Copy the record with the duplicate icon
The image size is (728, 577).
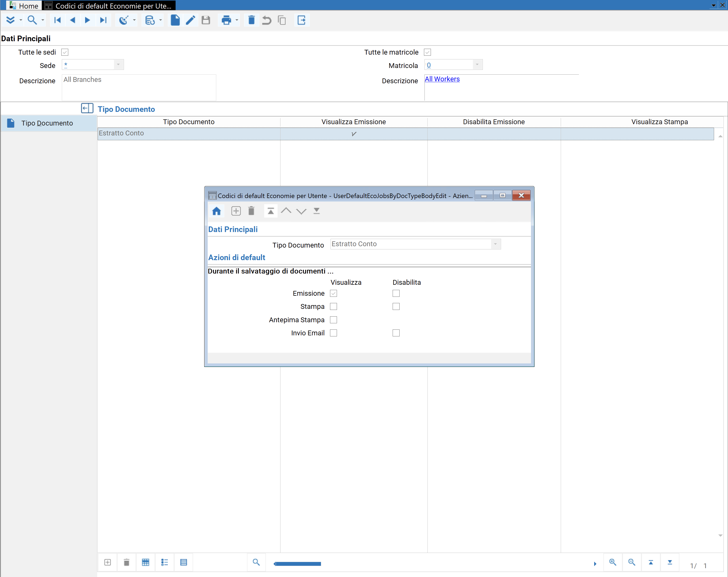(282, 20)
